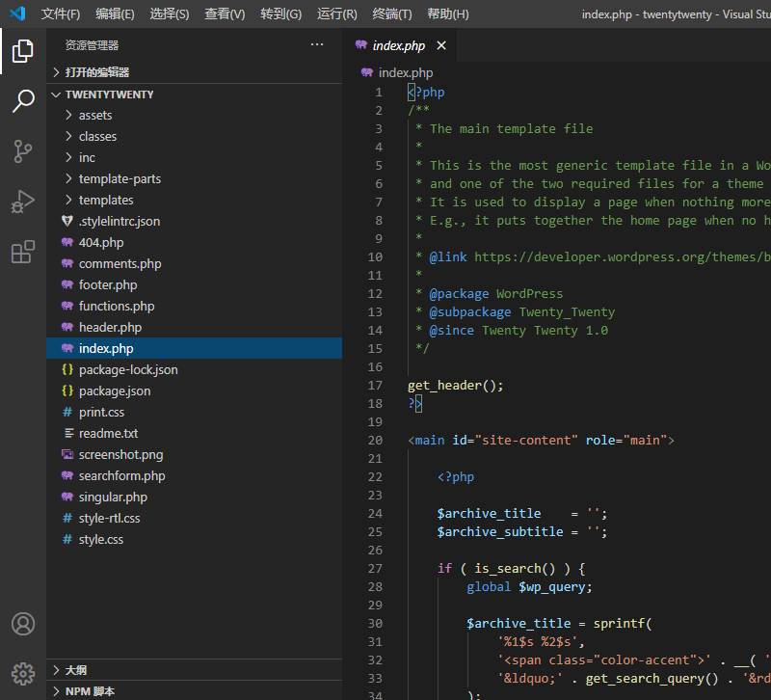Expand the 打开的编辑器 section
This screenshot has width=771, height=700.
tap(195, 72)
